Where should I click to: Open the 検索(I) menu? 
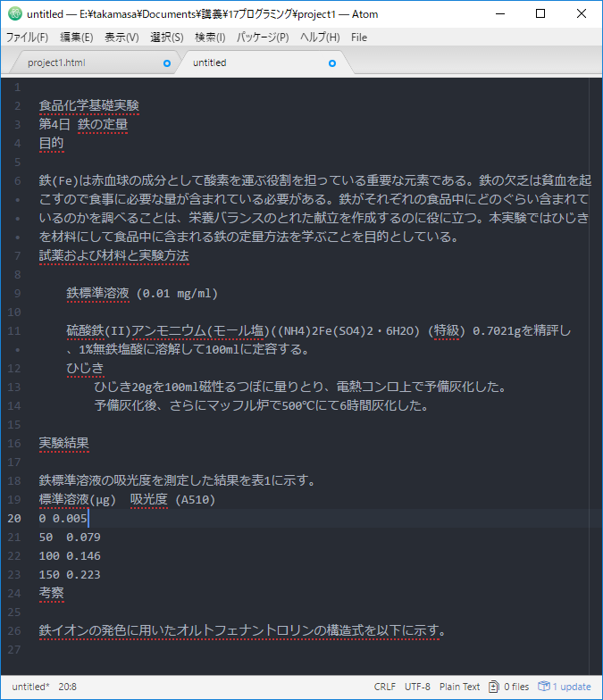click(x=210, y=37)
